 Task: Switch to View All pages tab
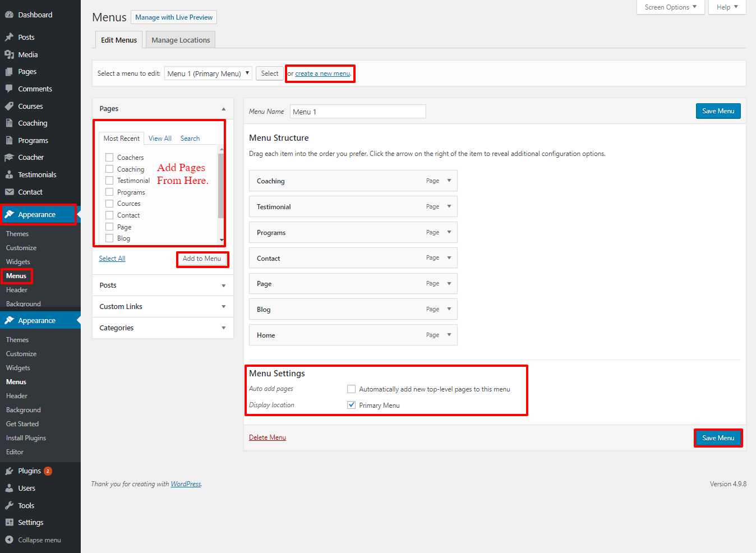click(x=160, y=139)
